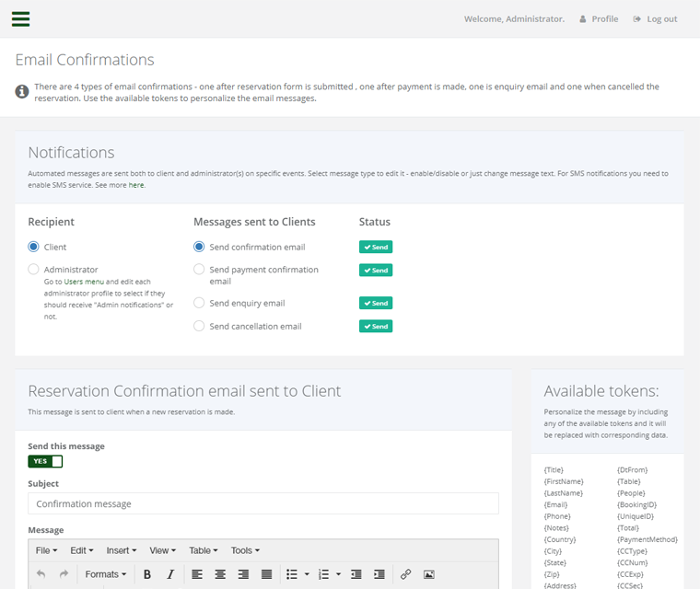Open the Users menu link
Image resolution: width=700 pixels, height=589 pixels.
[x=84, y=282]
